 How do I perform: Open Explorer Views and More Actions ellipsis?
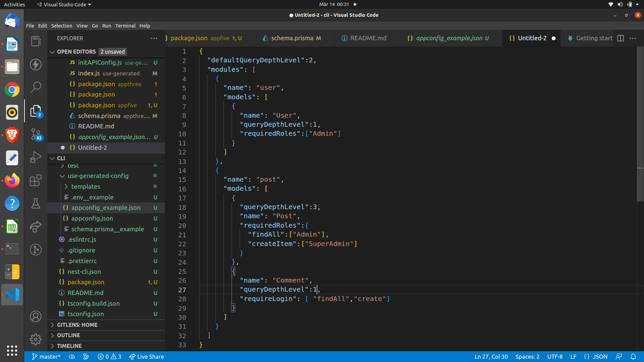(x=154, y=38)
